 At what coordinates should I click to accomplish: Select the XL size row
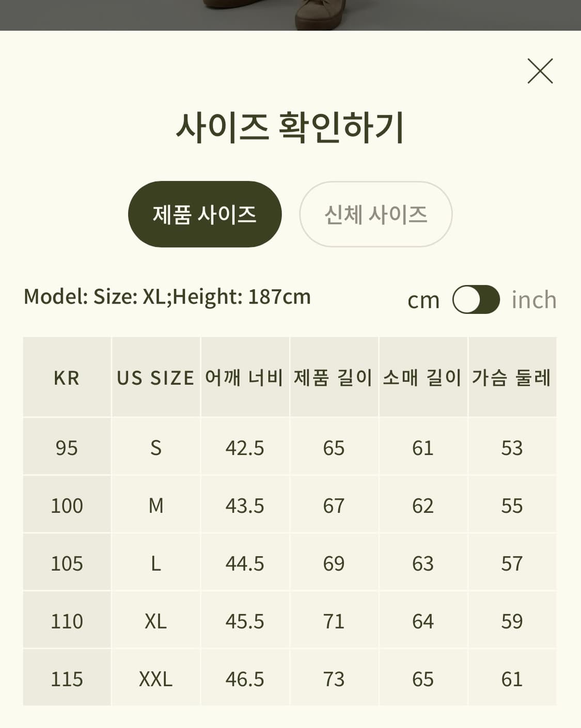pyautogui.click(x=156, y=621)
